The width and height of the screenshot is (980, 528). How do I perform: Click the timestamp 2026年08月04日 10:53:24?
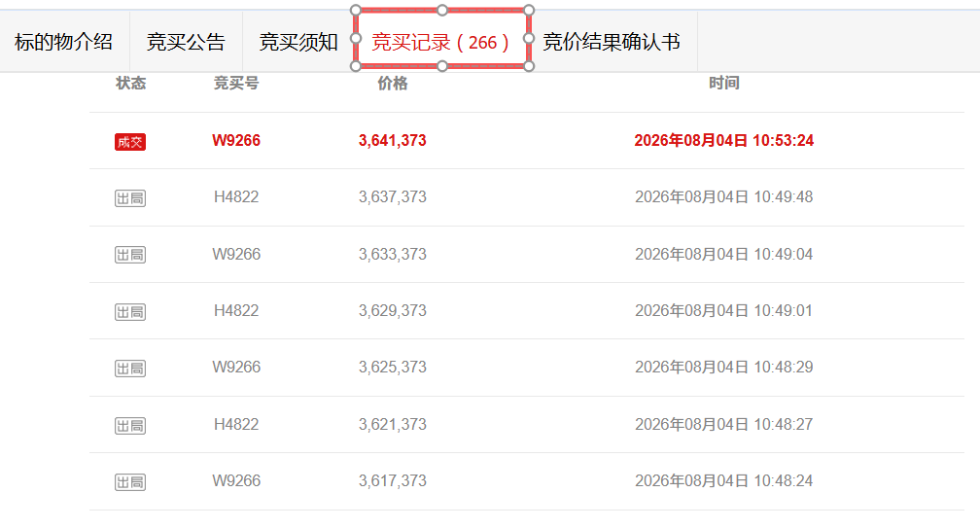point(723,141)
